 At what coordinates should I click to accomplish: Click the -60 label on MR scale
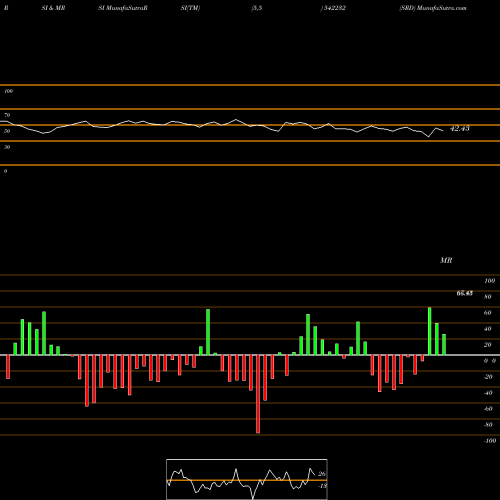[488, 409]
